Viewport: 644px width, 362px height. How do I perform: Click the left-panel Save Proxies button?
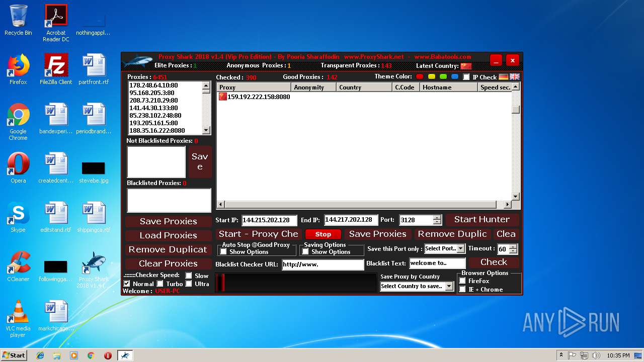[169, 221]
